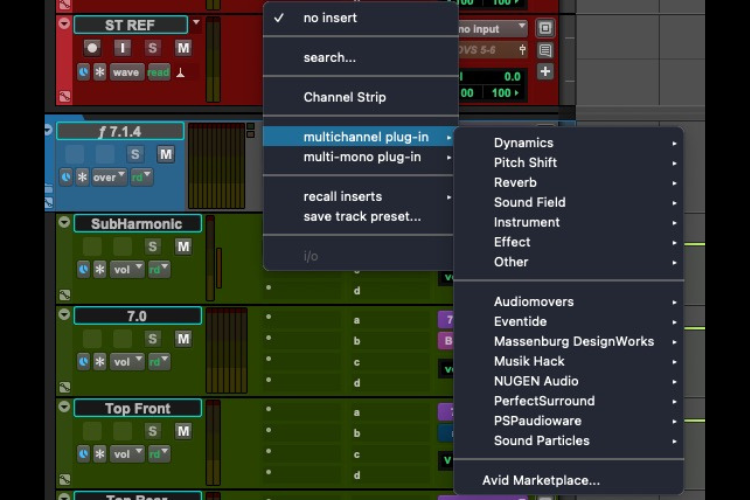Mute the Top Front track

[183, 431]
